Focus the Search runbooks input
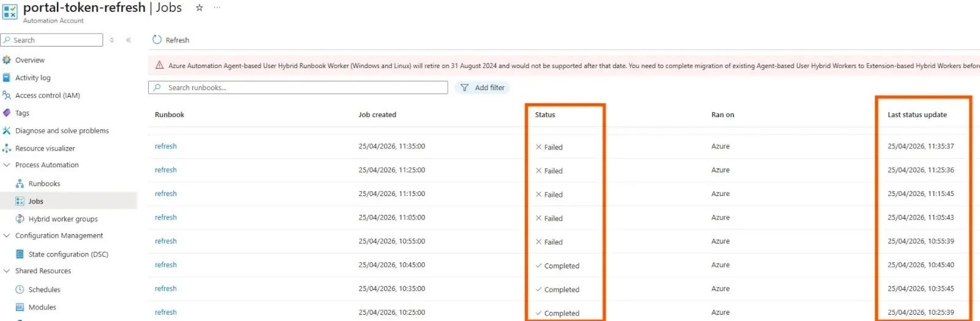The height and width of the screenshot is (321, 980). [298, 88]
